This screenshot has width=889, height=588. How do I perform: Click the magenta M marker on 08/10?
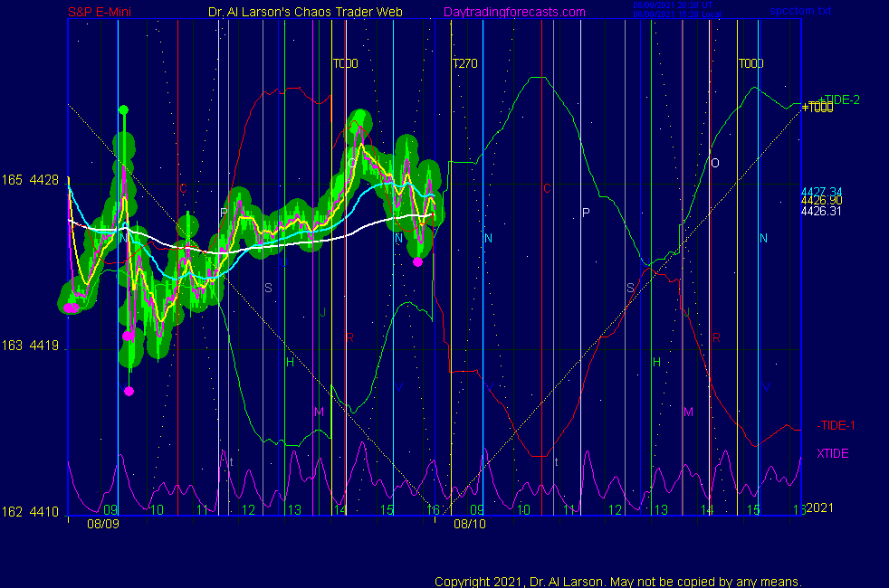click(x=688, y=413)
